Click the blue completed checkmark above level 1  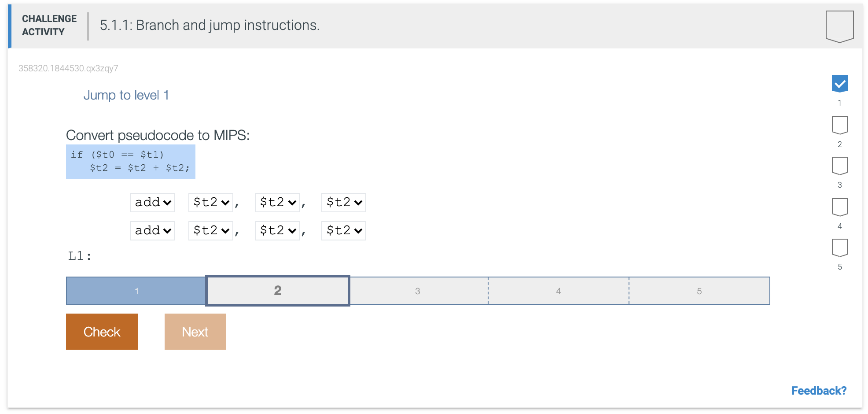click(x=839, y=83)
